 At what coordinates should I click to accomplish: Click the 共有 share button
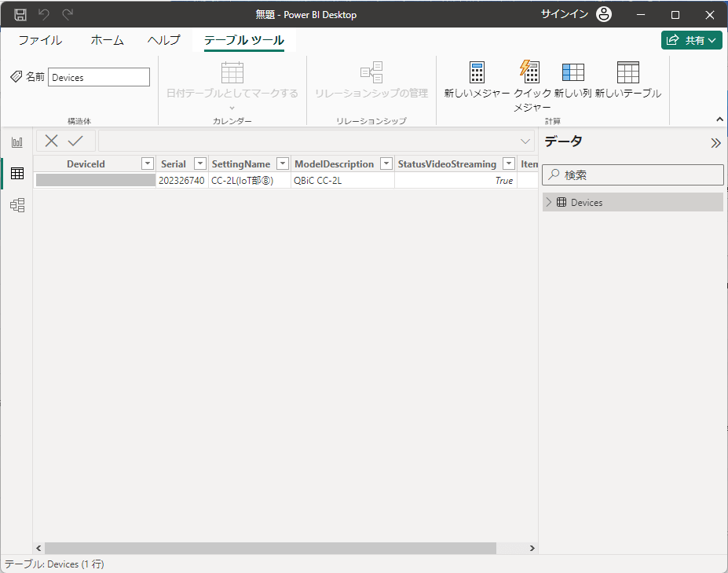(x=691, y=40)
